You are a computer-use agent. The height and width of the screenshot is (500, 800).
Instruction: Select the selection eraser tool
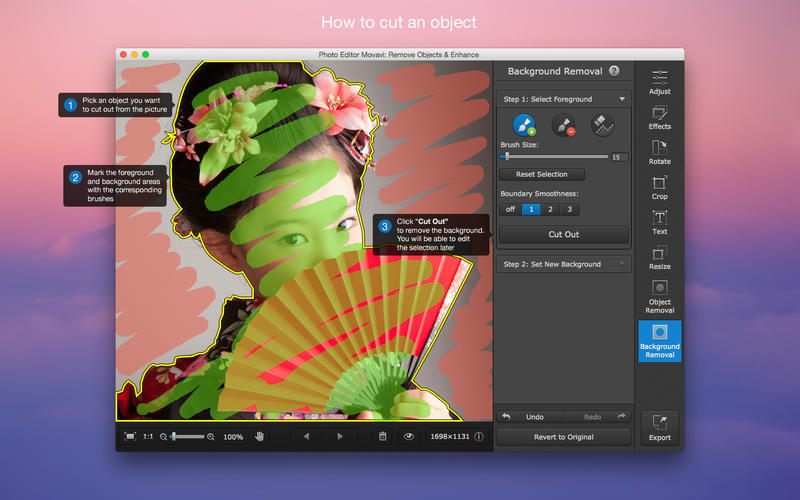pos(602,125)
